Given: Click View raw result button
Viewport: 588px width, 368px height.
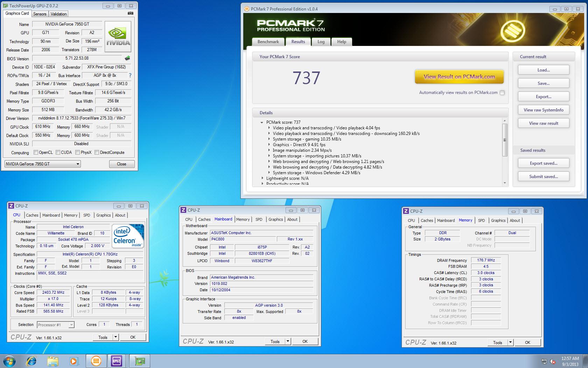Looking at the screenshot, I should coord(544,123).
